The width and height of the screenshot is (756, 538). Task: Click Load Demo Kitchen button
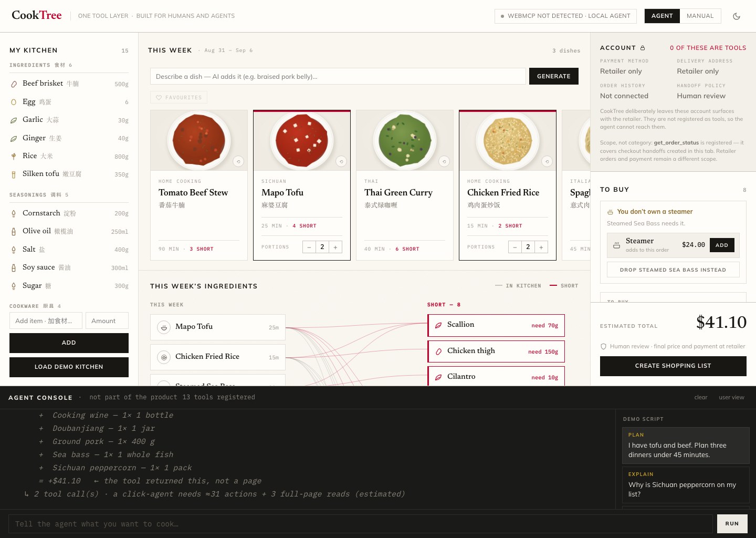point(69,367)
